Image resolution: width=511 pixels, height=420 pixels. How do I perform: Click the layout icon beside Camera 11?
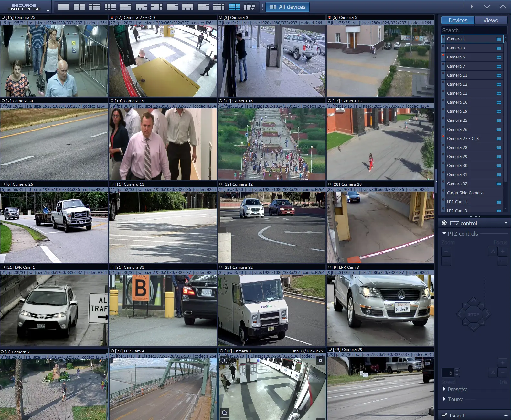click(x=499, y=75)
